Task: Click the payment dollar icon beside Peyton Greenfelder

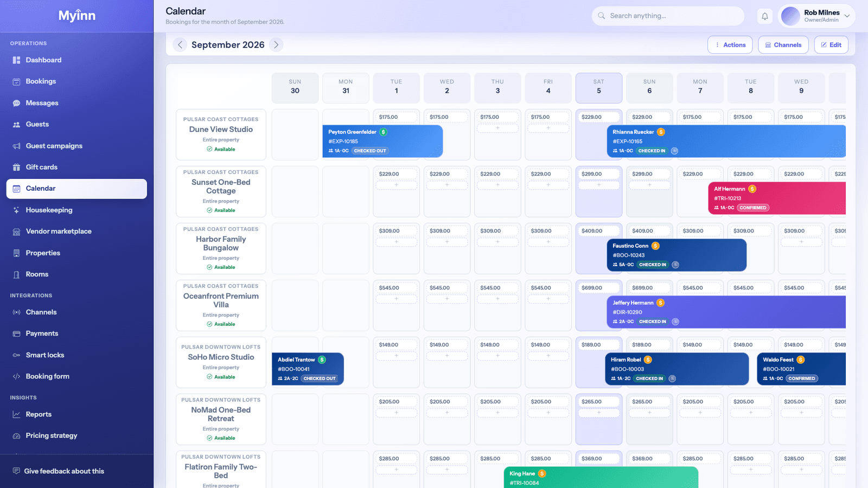Action: click(x=384, y=132)
